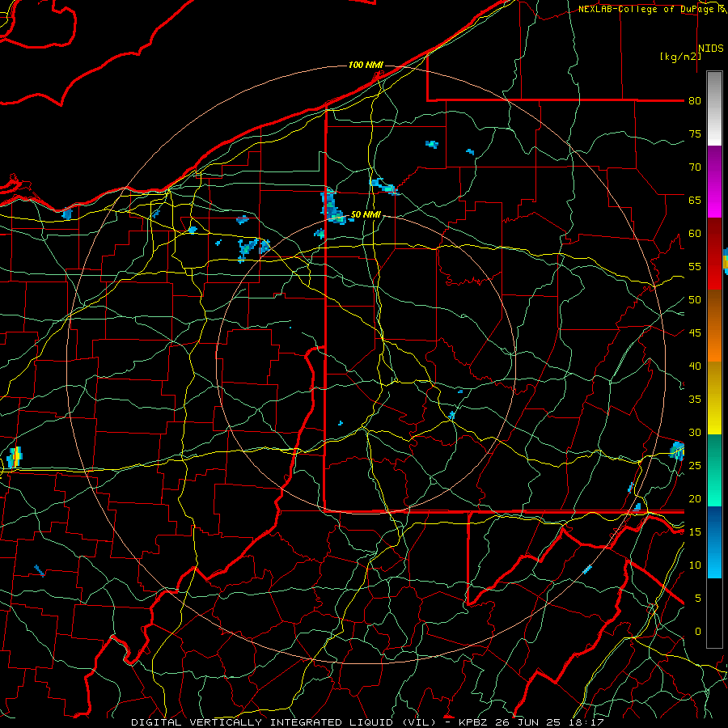Select the red segment of the color bar

(714, 254)
